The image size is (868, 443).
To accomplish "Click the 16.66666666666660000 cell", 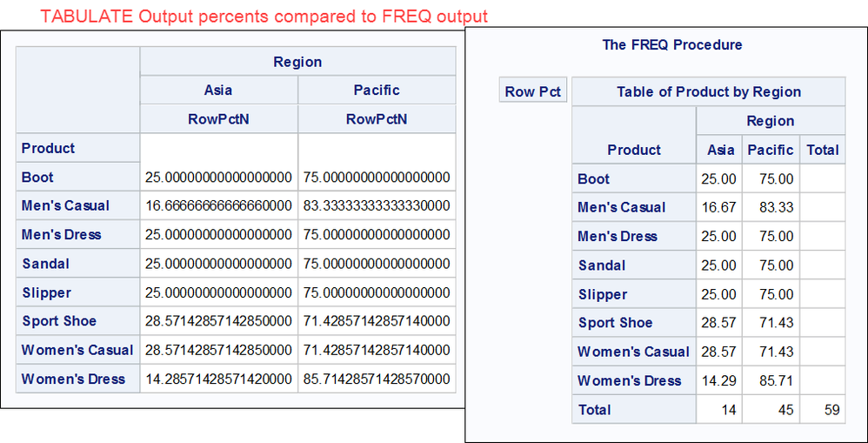I will click(218, 206).
